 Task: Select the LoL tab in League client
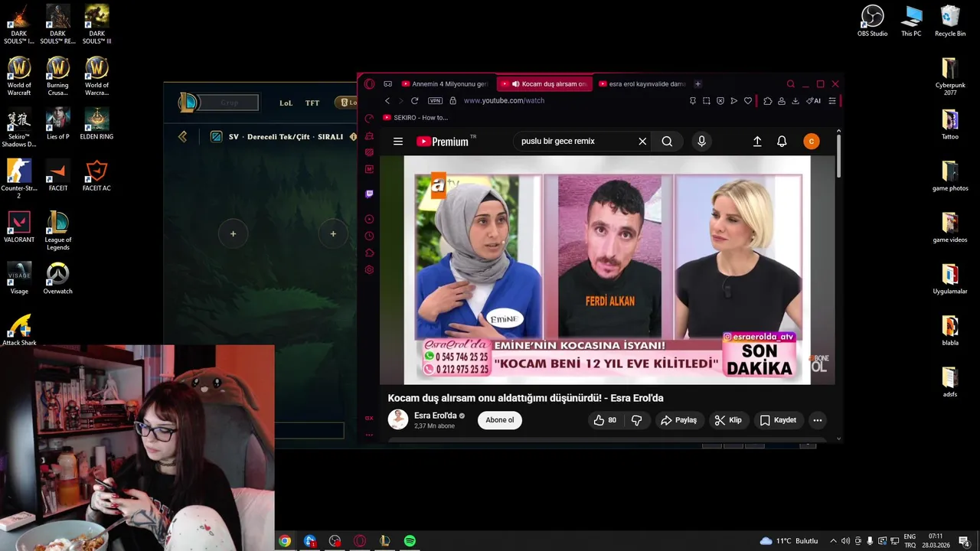tap(286, 103)
